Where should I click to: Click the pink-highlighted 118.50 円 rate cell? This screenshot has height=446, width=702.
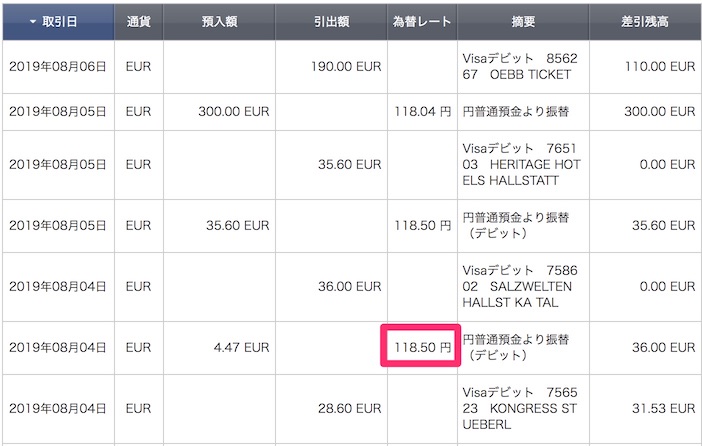pyautogui.click(x=420, y=347)
